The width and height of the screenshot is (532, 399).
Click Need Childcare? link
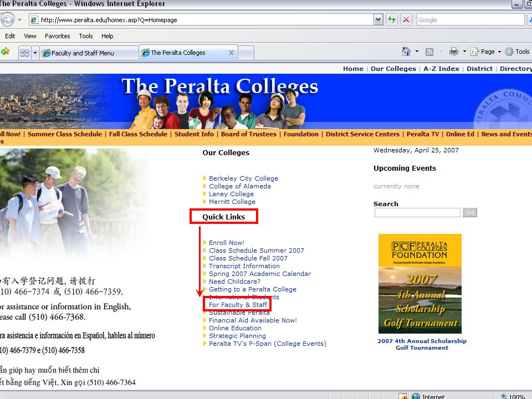coord(235,282)
